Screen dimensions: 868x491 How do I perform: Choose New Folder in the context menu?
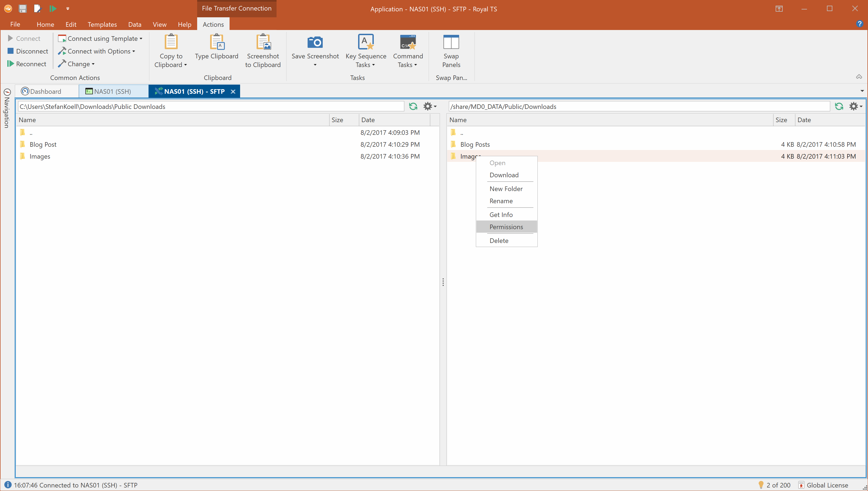pyautogui.click(x=506, y=189)
